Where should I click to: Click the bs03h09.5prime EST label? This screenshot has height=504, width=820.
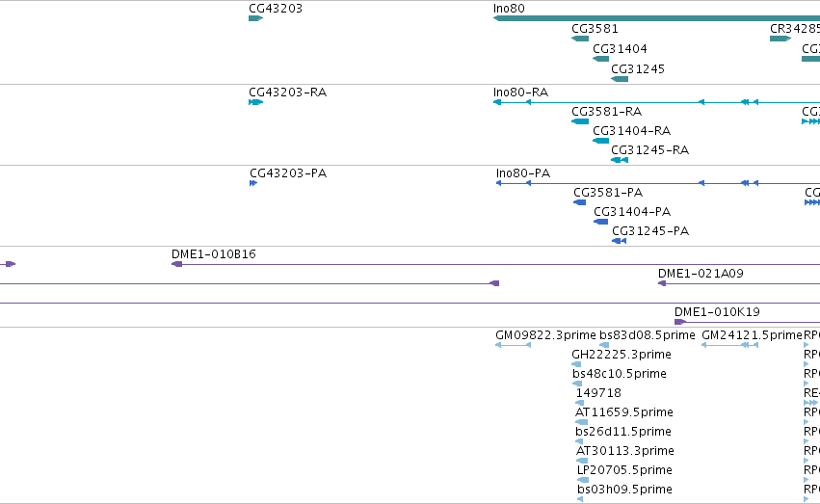pos(624,491)
